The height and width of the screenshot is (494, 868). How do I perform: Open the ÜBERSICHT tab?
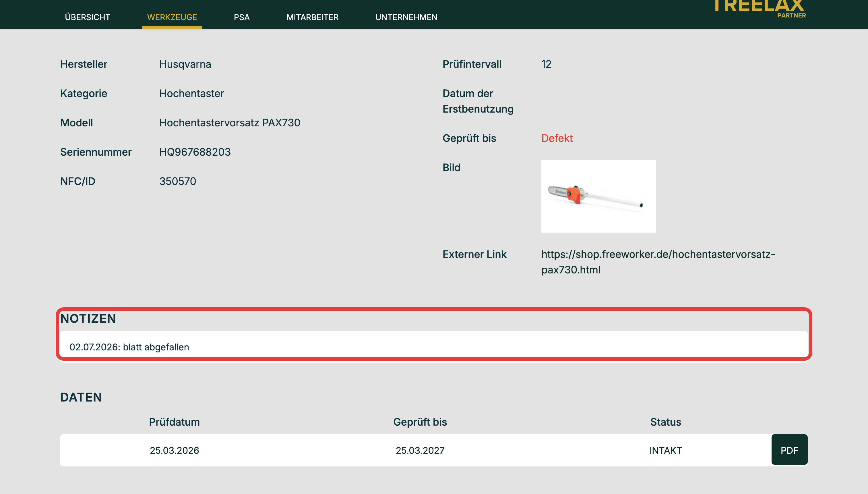pyautogui.click(x=88, y=17)
